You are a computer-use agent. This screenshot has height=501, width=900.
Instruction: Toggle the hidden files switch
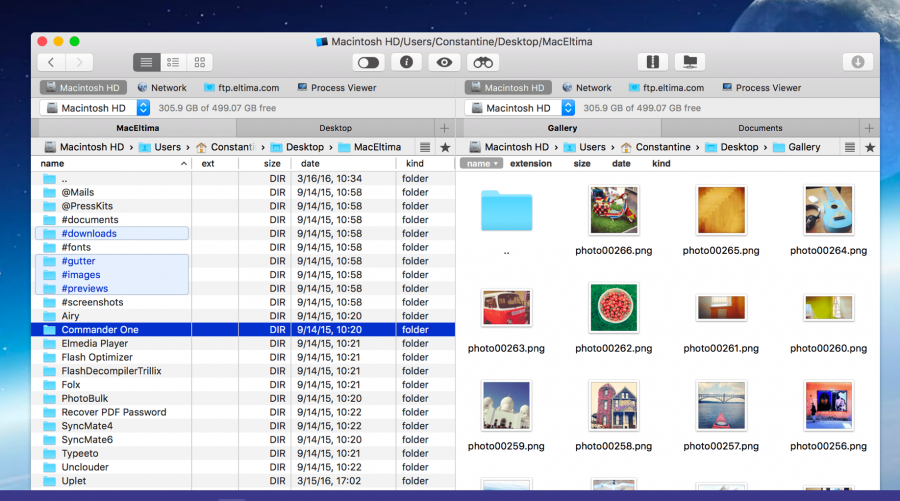coord(368,62)
